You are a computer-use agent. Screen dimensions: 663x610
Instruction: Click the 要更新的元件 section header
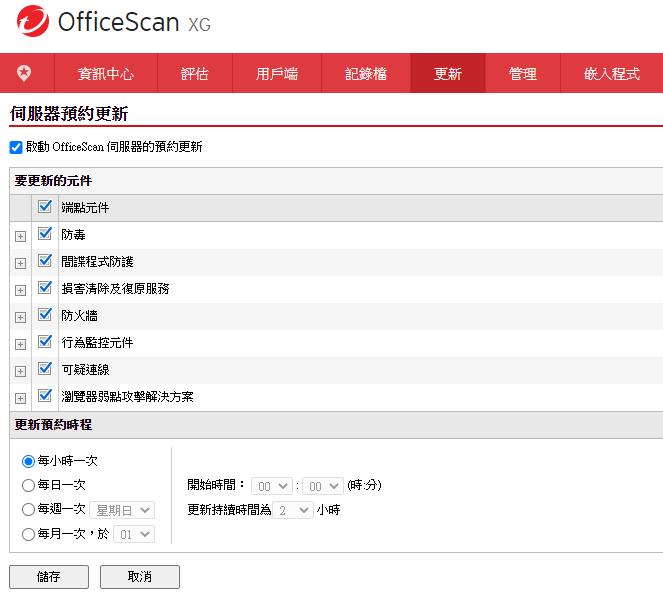(x=53, y=181)
